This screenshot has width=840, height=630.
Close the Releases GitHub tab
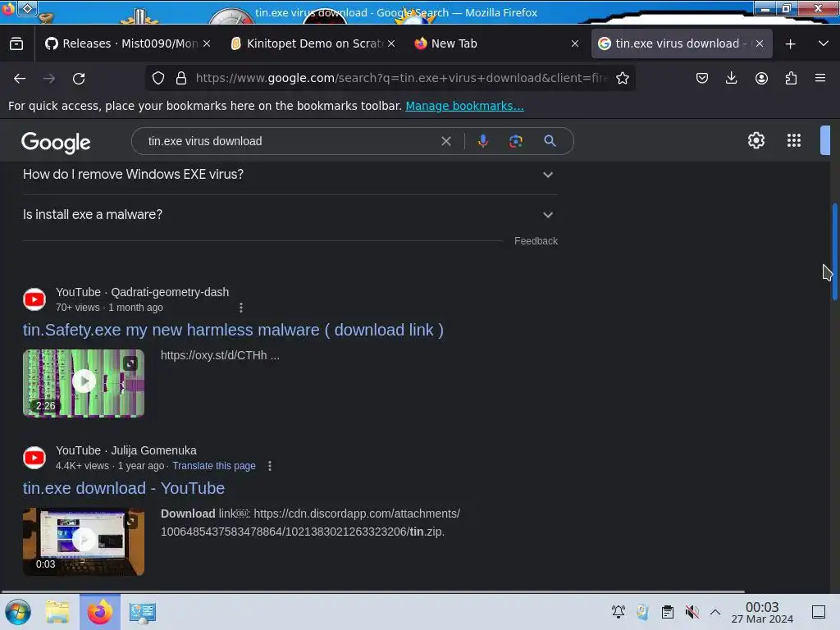(x=207, y=44)
